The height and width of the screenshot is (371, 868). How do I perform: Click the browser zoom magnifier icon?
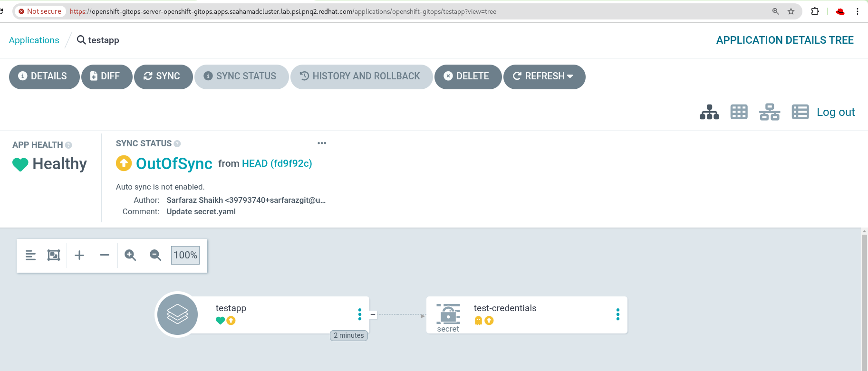pyautogui.click(x=775, y=11)
